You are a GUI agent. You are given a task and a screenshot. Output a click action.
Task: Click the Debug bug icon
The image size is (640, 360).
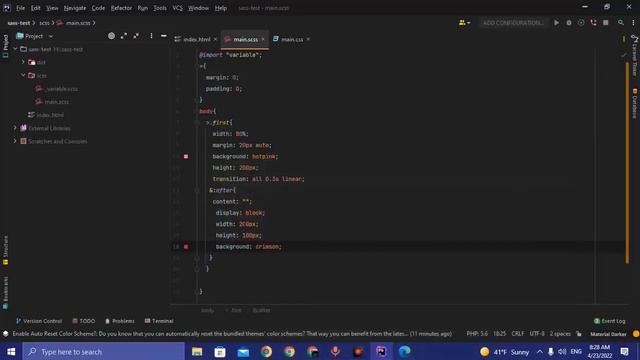point(569,23)
